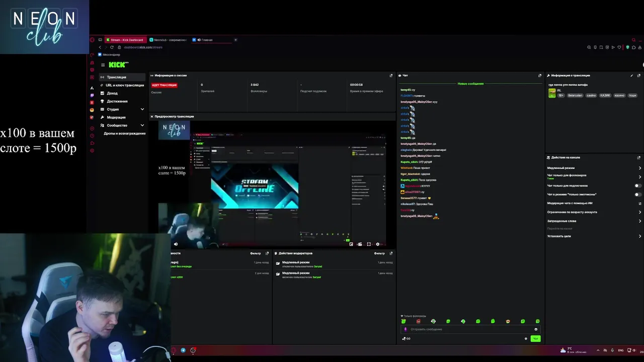Switch stream preview to theater mode
The width and height of the screenshot is (644, 362).
(360, 244)
